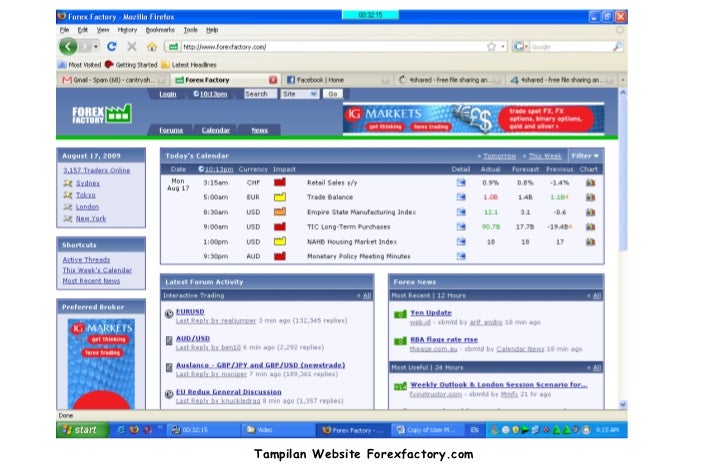Click the Firefox back arrow button
Screen dimensions: 728x476
click(68, 46)
